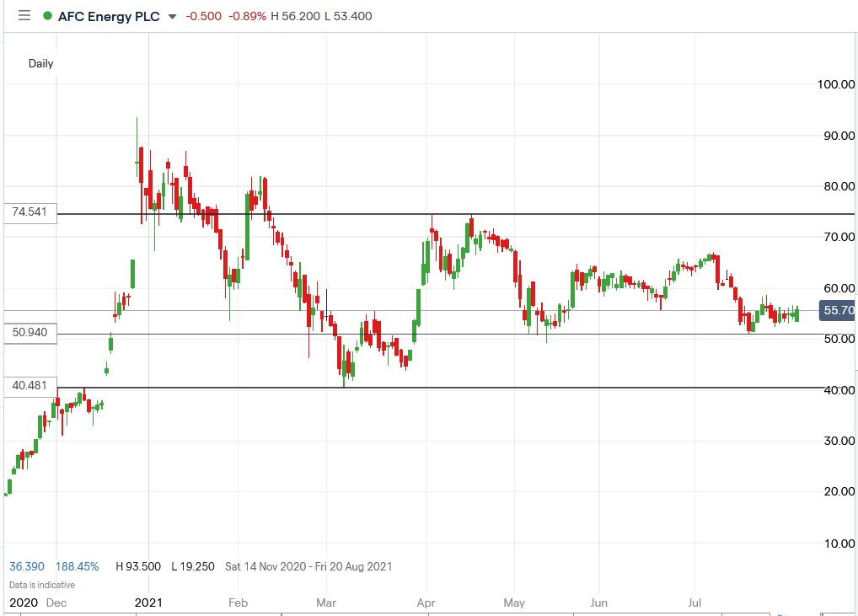Select the Daily timeframe label
This screenshot has width=858, height=616.
tap(40, 63)
